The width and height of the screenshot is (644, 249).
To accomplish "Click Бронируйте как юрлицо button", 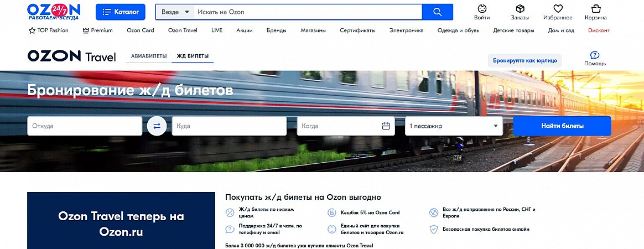I will click(x=524, y=60).
